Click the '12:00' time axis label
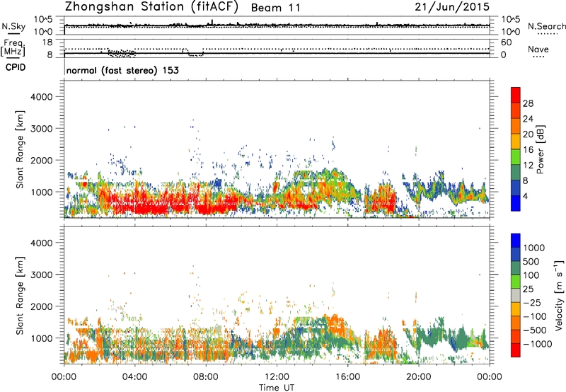 pos(277,377)
